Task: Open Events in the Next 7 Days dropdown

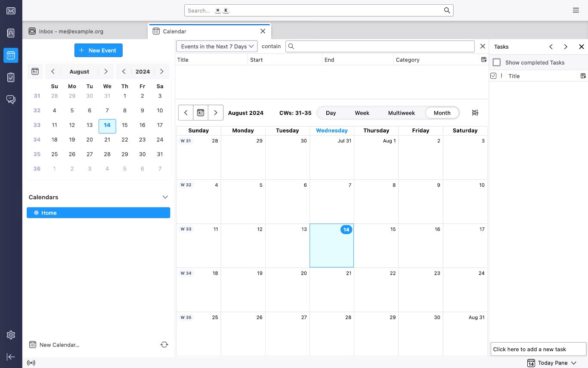Action: (x=217, y=46)
